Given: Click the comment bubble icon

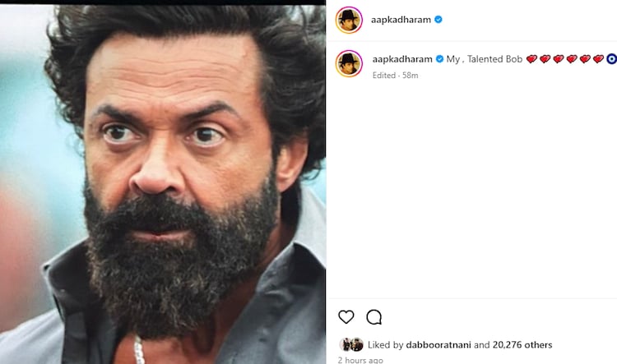Looking at the screenshot, I should click(373, 317).
